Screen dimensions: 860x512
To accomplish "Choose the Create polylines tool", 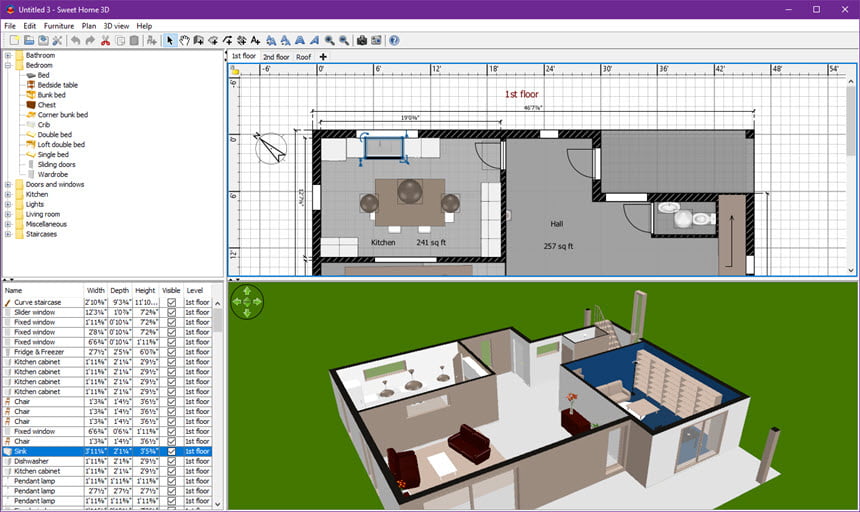I will click(x=227, y=40).
